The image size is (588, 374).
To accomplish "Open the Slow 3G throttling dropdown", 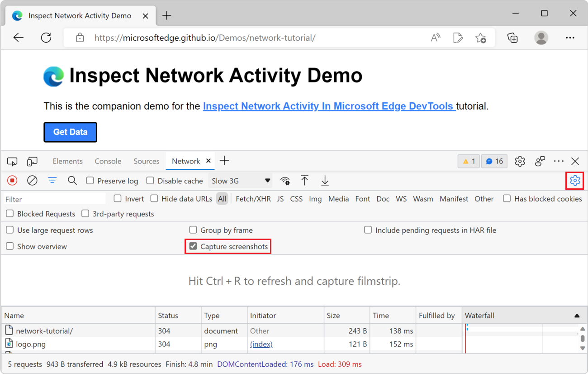I will 240,180.
